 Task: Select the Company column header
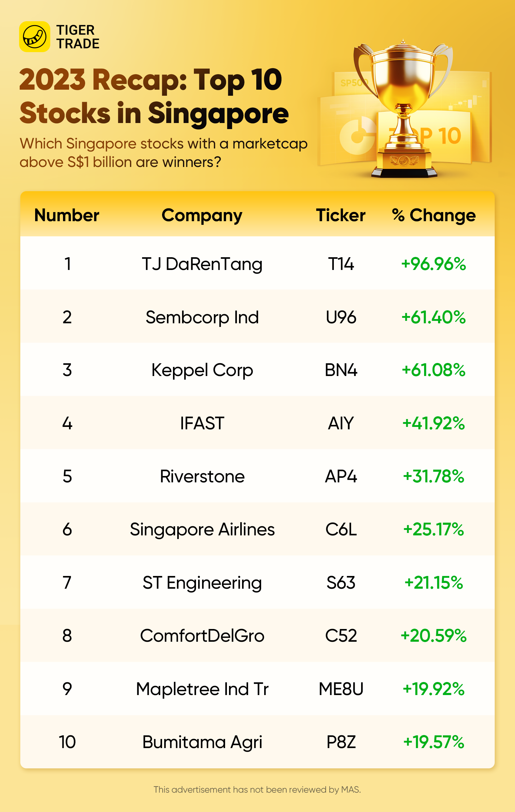[202, 215]
